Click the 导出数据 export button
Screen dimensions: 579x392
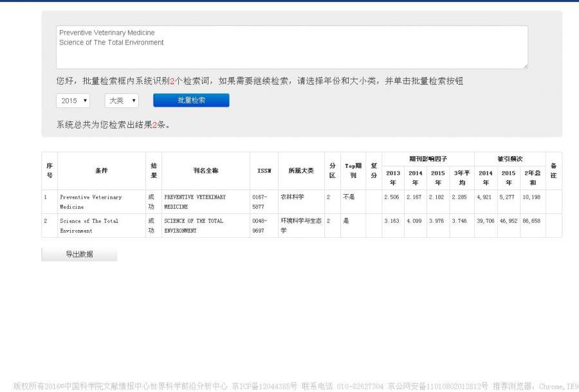tap(79, 254)
